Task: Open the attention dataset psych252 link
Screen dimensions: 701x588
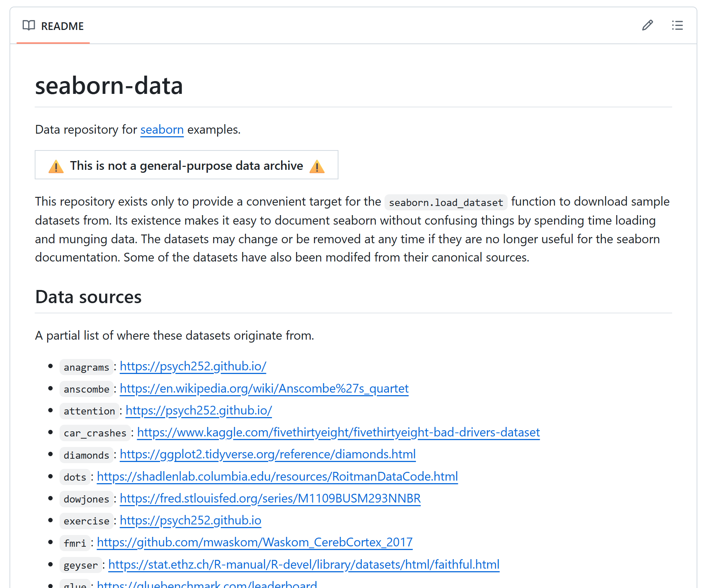Action: click(199, 411)
